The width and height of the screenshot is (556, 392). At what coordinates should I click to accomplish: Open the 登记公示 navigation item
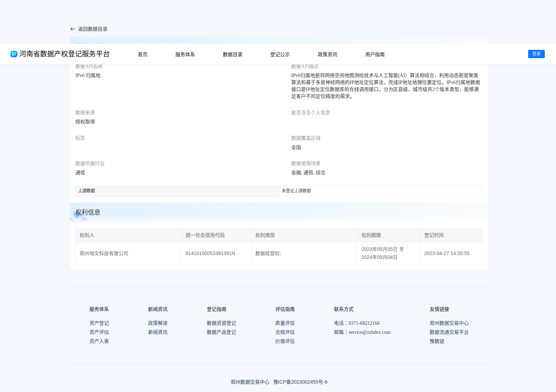tap(280, 54)
